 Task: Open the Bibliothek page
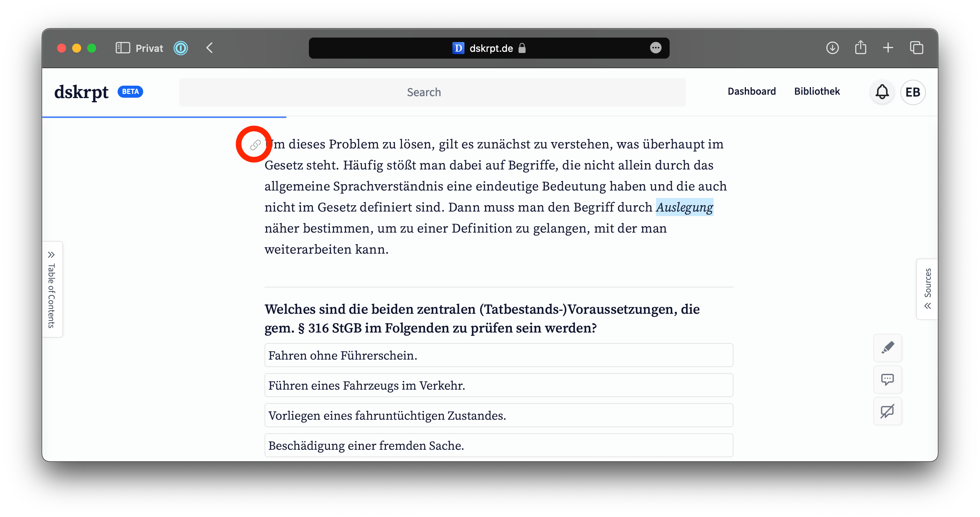pos(817,91)
